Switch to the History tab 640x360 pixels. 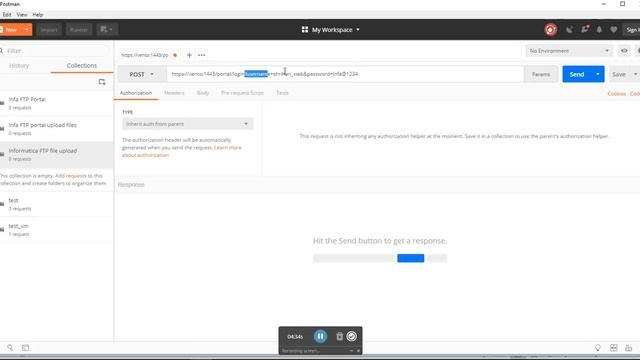tap(19, 66)
